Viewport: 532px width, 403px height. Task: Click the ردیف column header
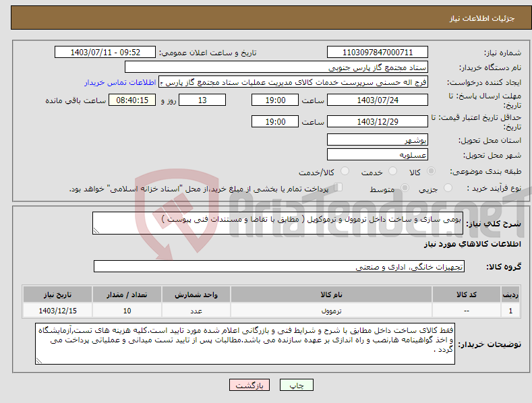[x=510, y=294]
